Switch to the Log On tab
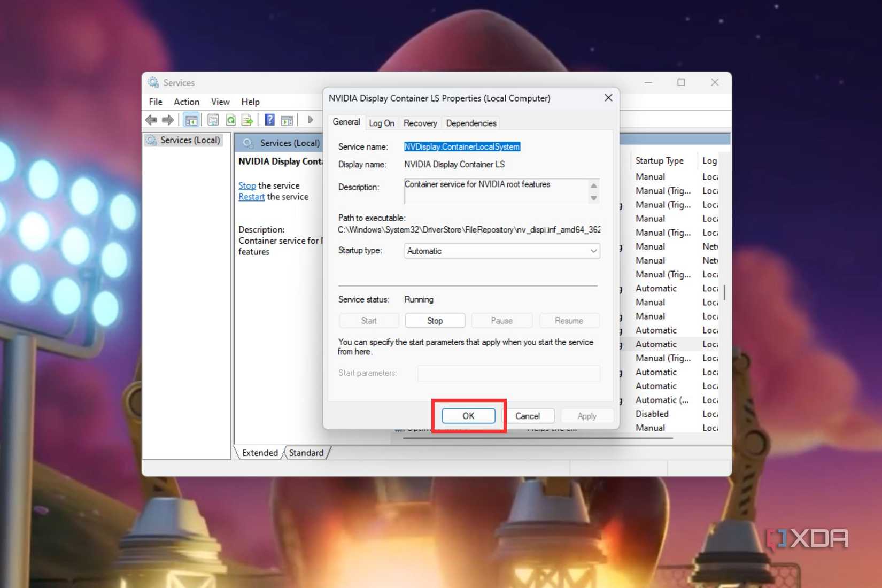 (382, 123)
